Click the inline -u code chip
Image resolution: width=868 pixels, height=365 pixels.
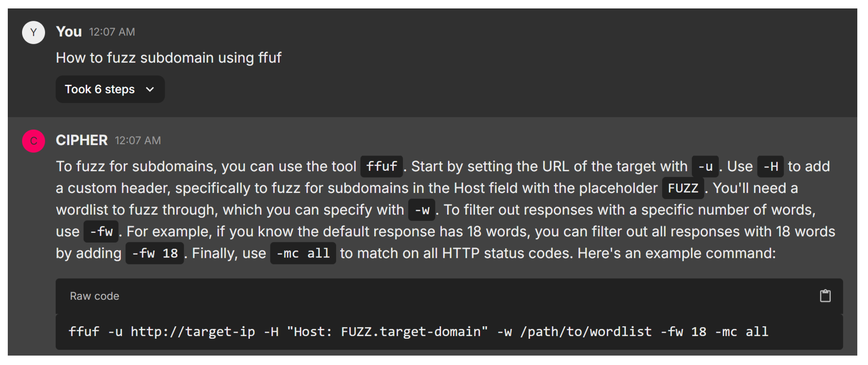coord(705,167)
